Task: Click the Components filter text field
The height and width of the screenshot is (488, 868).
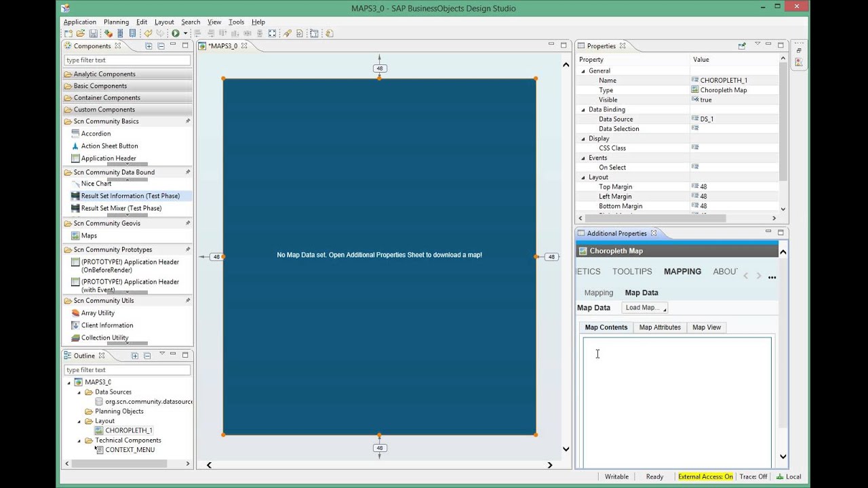Action: coord(127,60)
